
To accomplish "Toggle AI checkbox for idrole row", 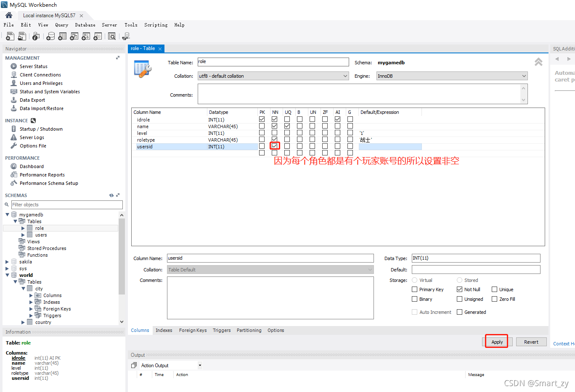I will (338, 119).
